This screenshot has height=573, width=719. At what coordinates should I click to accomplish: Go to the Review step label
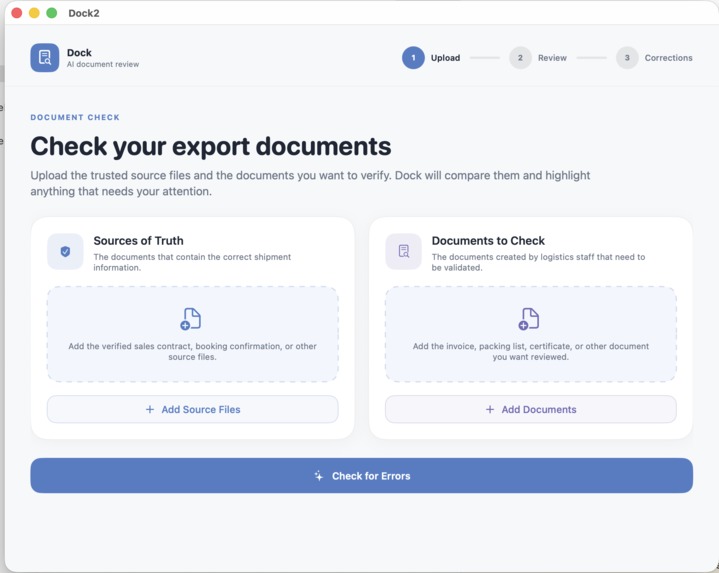pos(552,58)
